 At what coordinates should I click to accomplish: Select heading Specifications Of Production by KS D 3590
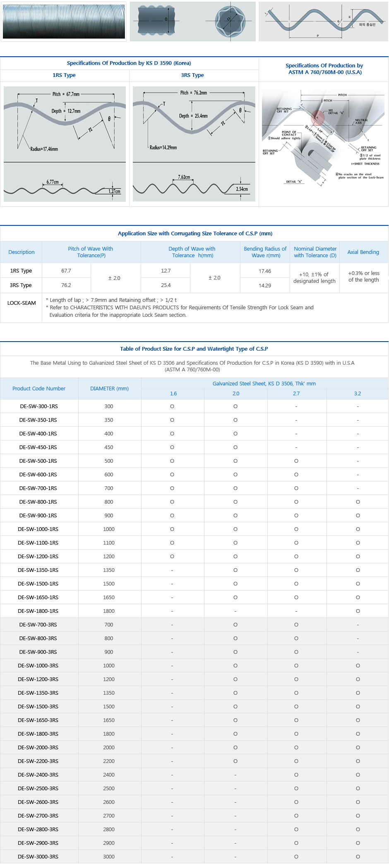(129, 63)
